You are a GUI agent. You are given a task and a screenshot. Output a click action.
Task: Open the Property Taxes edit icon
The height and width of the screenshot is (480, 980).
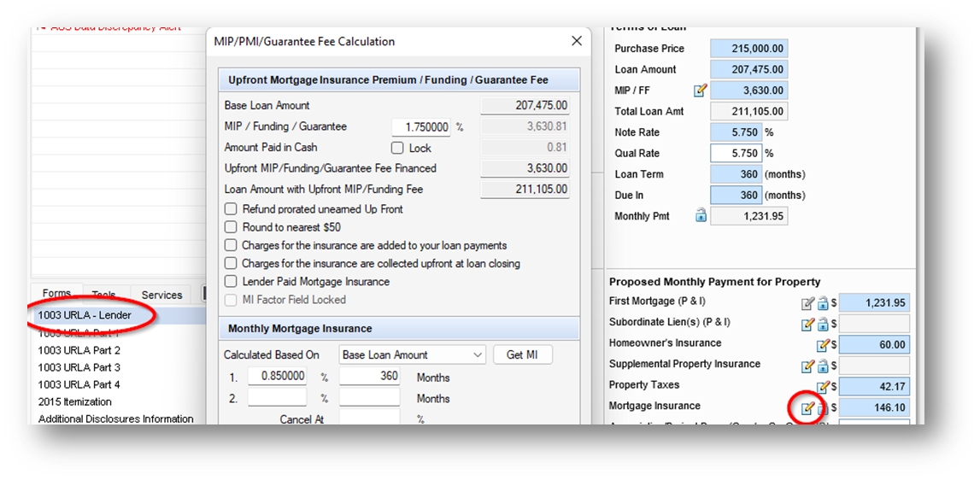823,387
